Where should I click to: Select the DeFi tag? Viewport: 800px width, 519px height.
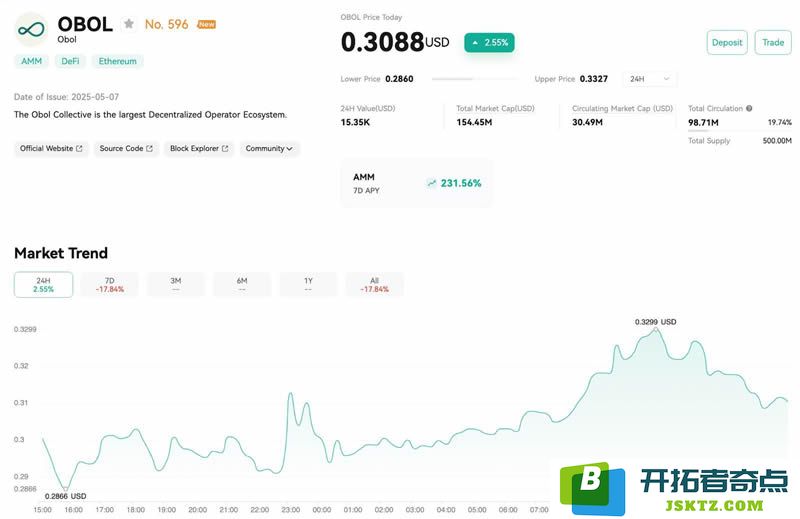pos(70,61)
